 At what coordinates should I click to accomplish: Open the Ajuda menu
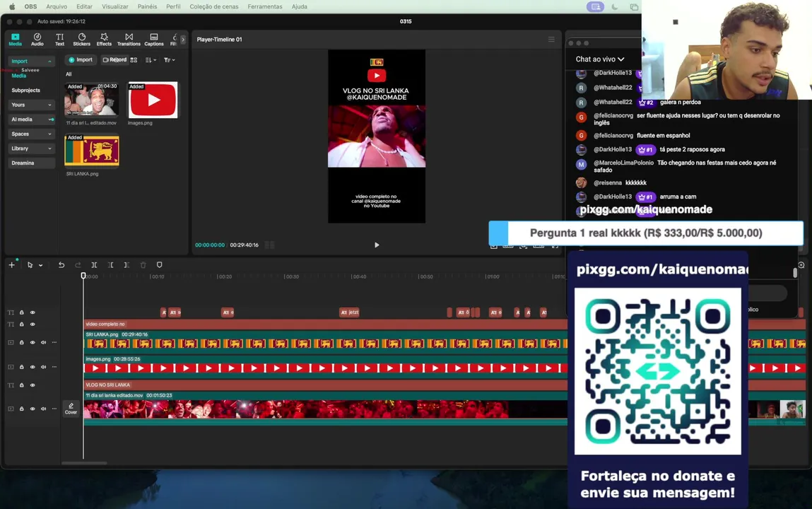pyautogui.click(x=300, y=7)
